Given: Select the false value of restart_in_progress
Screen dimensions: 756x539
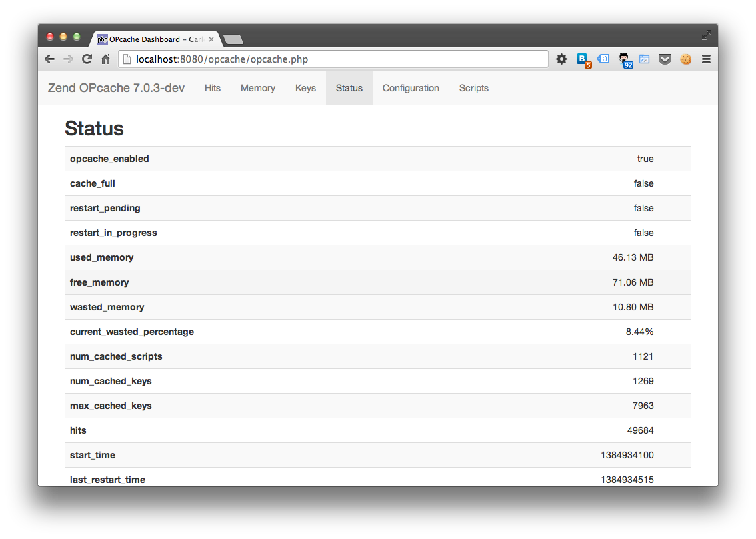Looking at the screenshot, I should pyautogui.click(x=643, y=233).
